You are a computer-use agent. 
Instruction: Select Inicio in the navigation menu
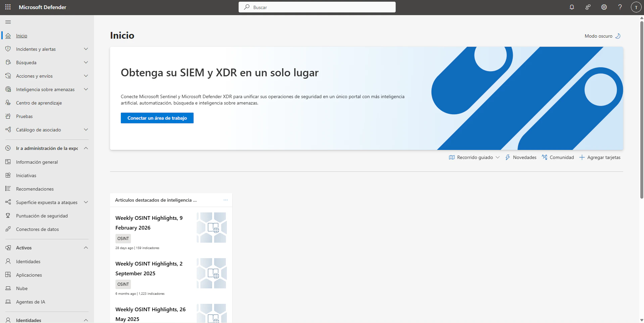click(21, 36)
